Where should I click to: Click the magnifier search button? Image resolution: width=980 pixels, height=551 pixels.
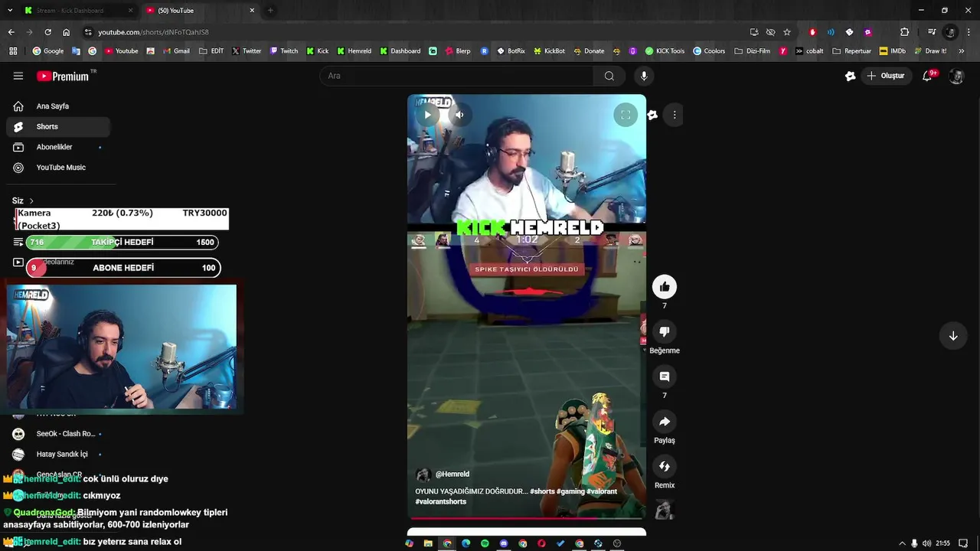609,76
